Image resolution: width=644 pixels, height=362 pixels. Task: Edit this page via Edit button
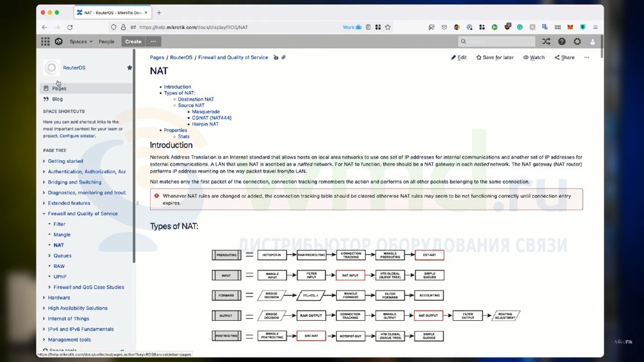coord(459,57)
